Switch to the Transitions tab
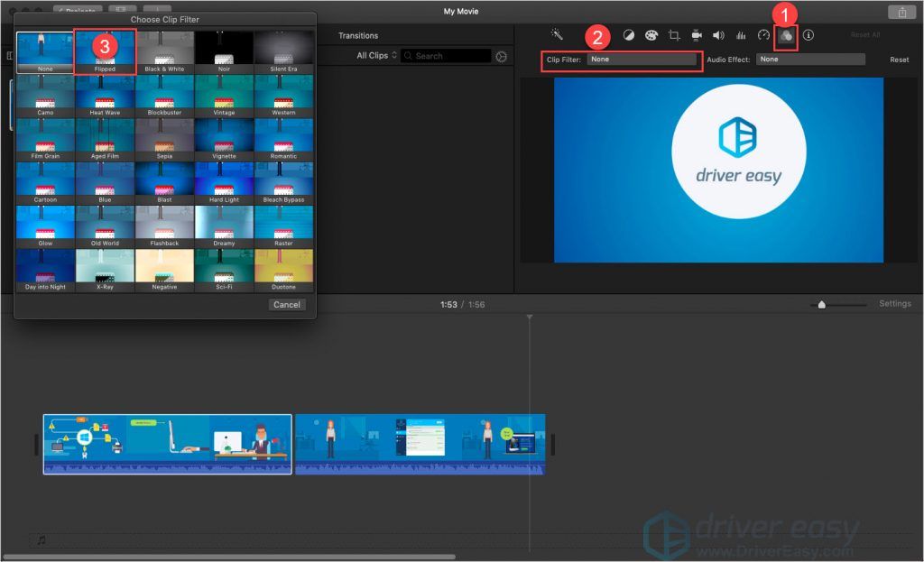The height and width of the screenshot is (562, 924). click(x=358, y=36)
